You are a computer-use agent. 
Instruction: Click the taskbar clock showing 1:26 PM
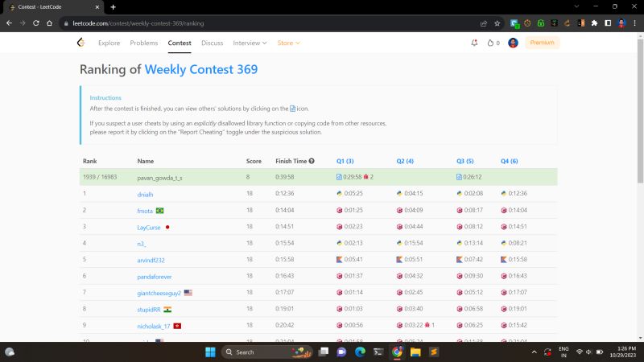point(622,352)
